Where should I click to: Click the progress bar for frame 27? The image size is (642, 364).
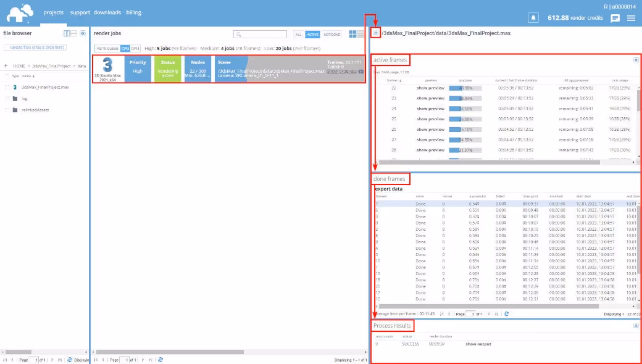click(465, 140)
